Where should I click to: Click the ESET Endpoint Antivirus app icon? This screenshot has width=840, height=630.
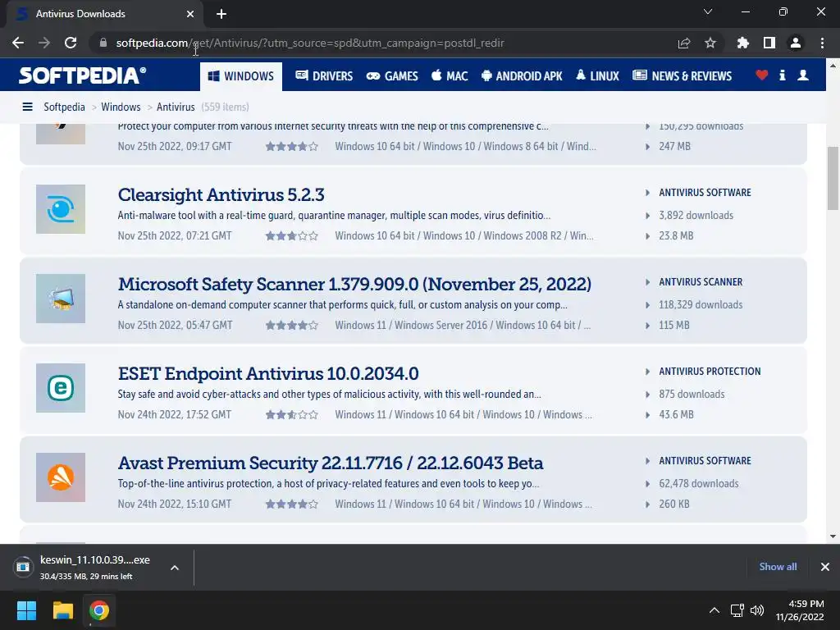click(x=61, y=388)
